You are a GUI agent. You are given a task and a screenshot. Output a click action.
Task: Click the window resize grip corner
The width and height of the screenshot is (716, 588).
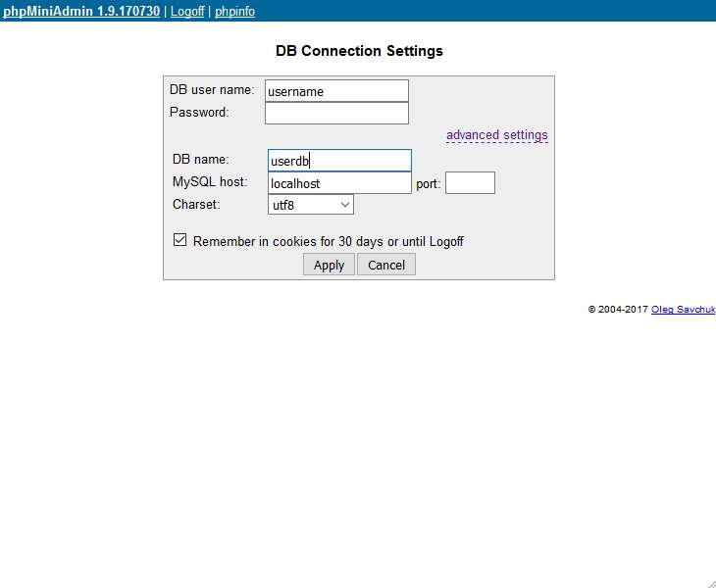[711, 583]
